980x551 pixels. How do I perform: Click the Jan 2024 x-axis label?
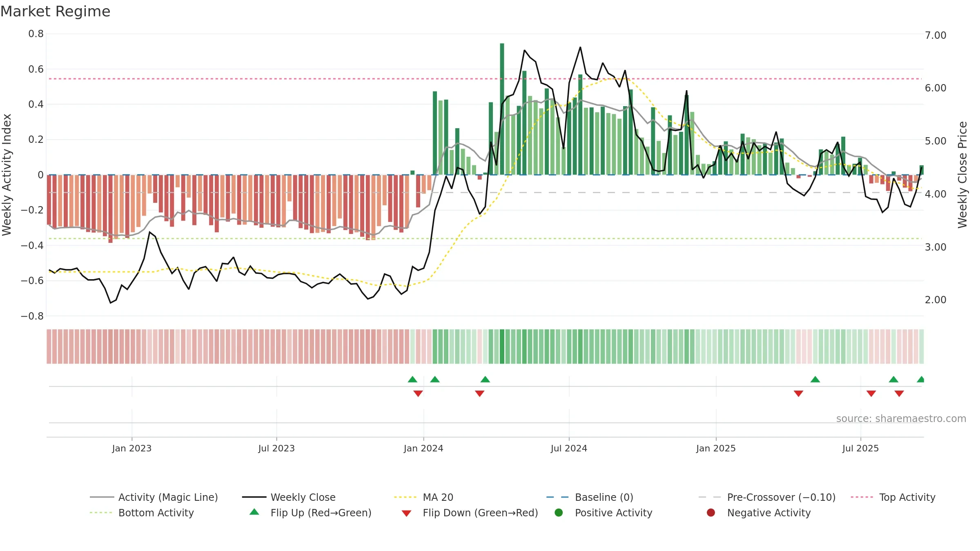click(423, 448)
